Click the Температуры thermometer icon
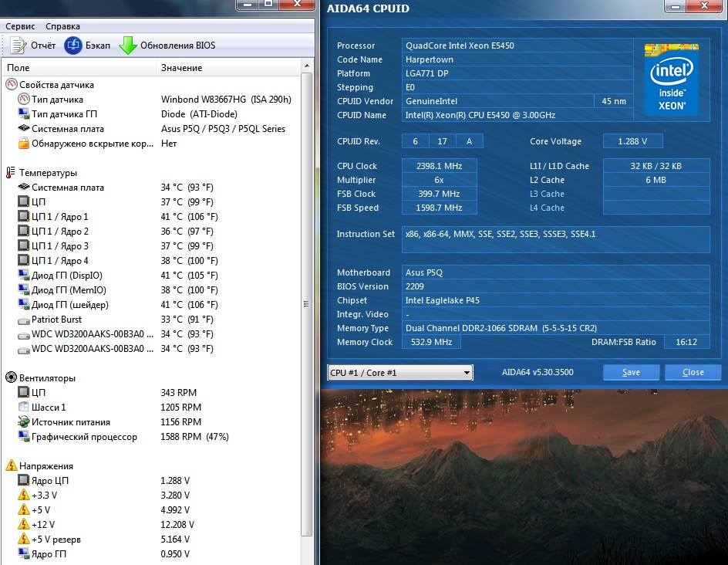This screenshot has height=565, width=728. click(x=11, y=172)
